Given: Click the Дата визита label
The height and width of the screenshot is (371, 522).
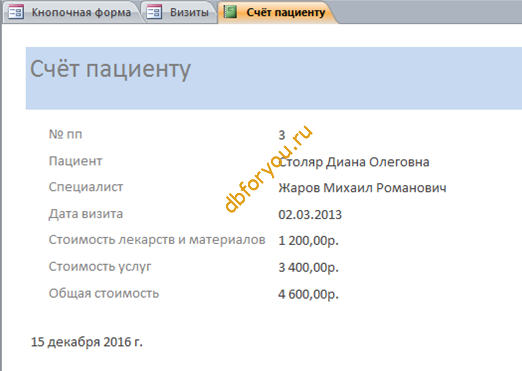Looking at the screenshot, I should [x=86, y=214].
